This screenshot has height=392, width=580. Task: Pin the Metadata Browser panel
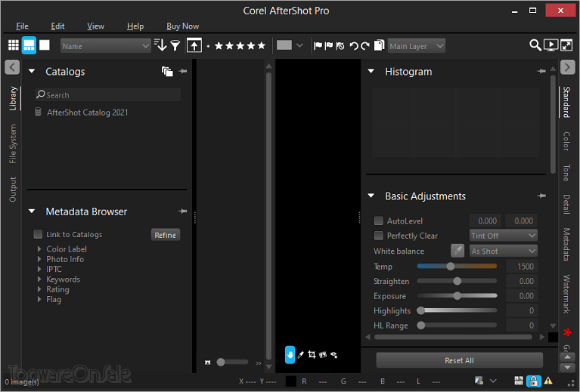click(183, 211)
